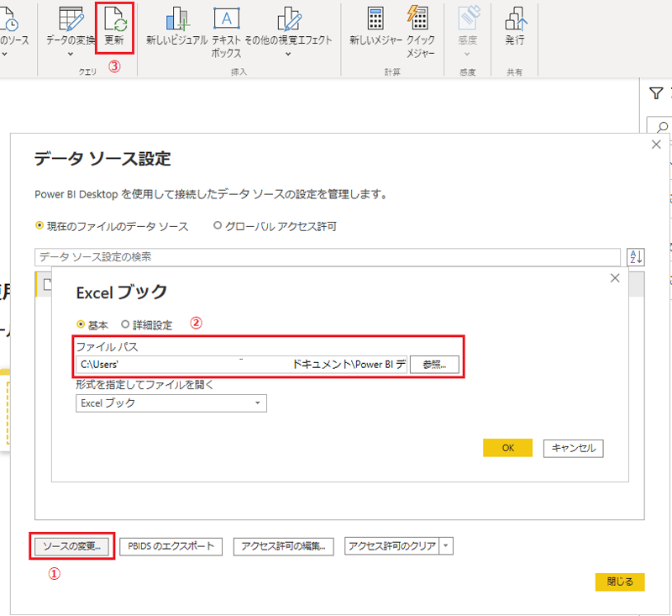Sort data sources with A-Z icon

coord(636,257)
